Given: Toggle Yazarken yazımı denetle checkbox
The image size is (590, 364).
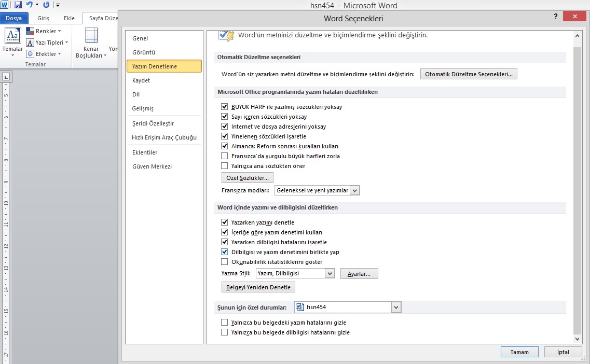Looking at the screenshot, I should (225, 222).
